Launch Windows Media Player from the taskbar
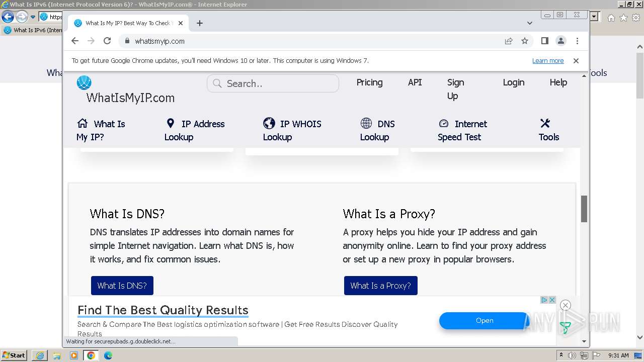 coord(74,355)
